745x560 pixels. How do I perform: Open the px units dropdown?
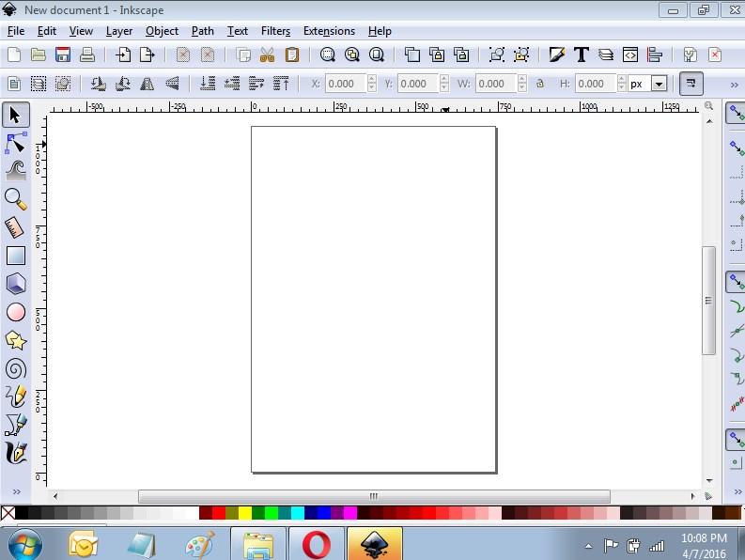point(659,85)
